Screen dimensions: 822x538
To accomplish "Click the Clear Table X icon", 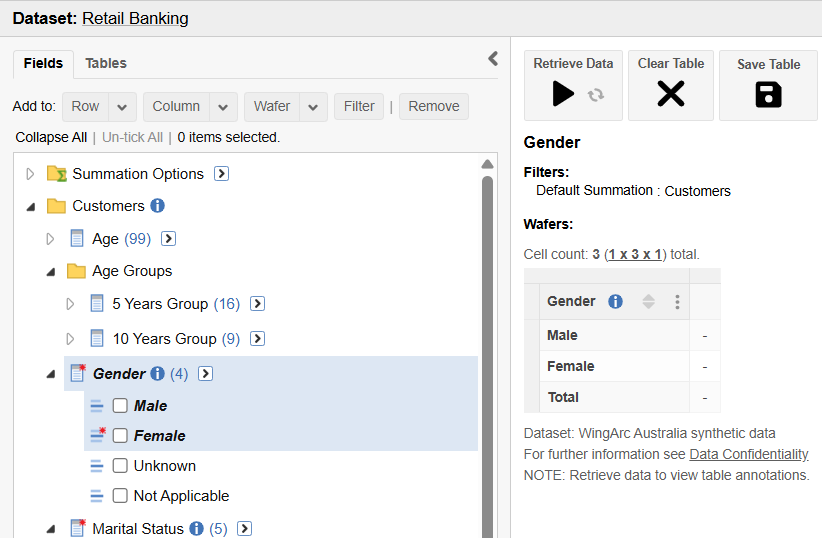I will point(670,94).
